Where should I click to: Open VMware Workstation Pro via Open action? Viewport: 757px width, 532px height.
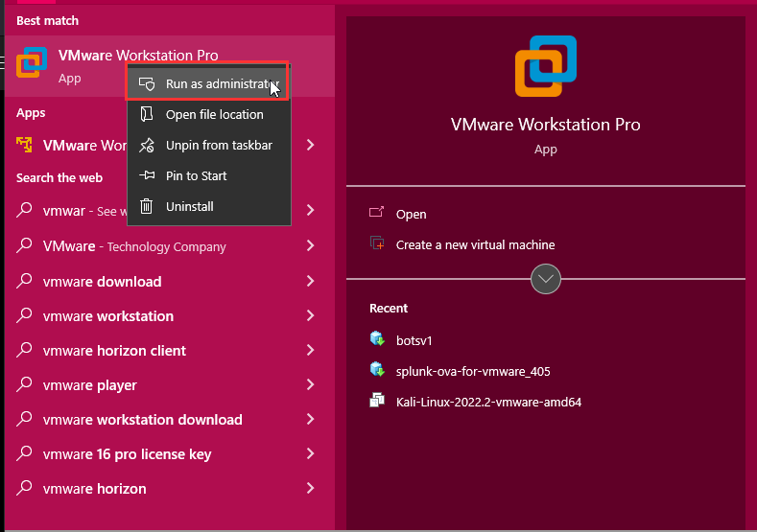[x=411, y=214]
